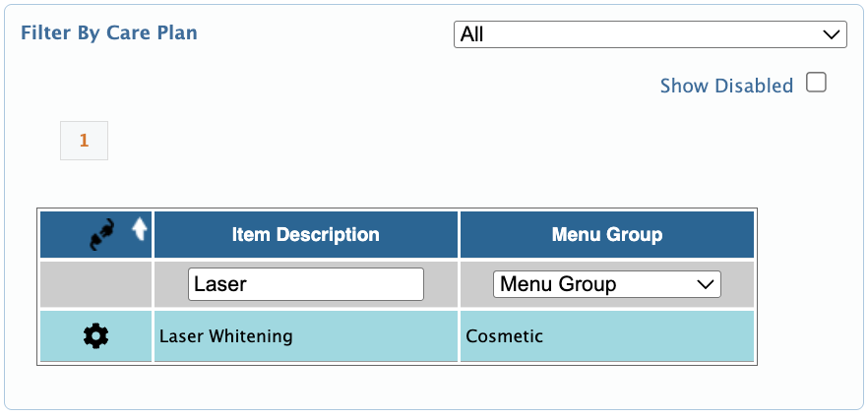Click the gear icon for Laser Whitening
868x417 pixels.
click(95, 336)
